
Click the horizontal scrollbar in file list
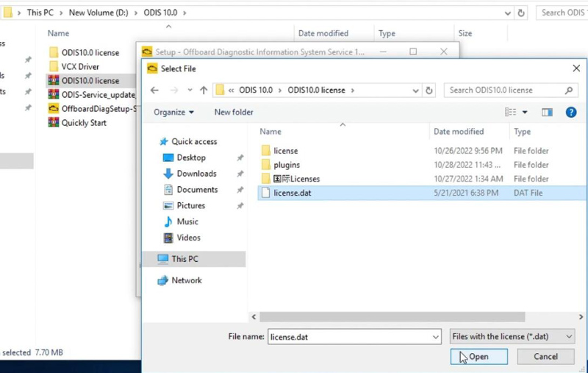392,317
